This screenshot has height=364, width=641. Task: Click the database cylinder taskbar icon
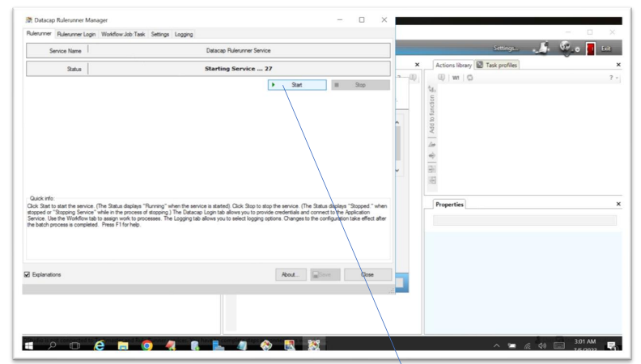point(194,345)
